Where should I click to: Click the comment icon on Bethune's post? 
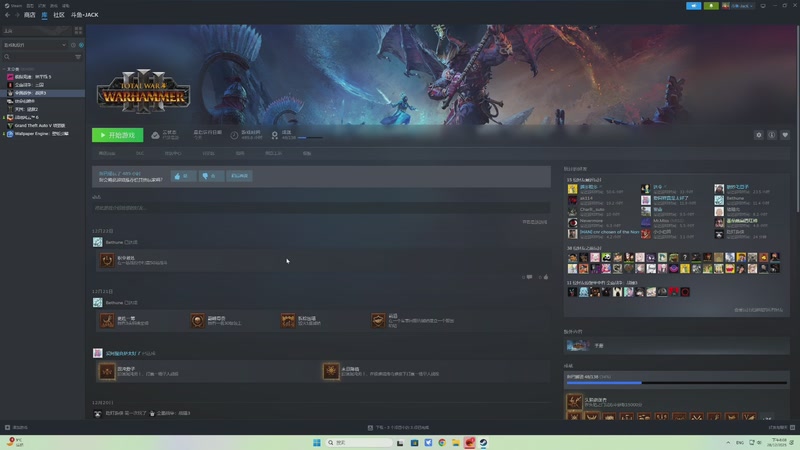tap(529, 277)
